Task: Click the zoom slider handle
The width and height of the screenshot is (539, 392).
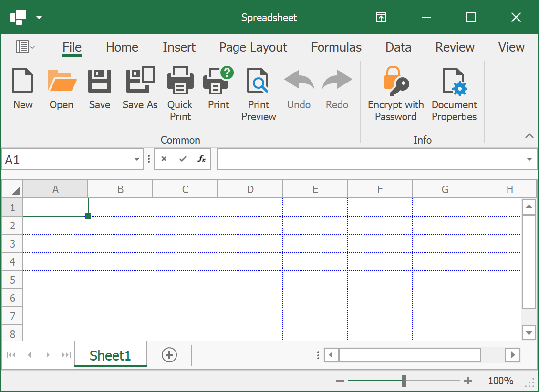Action: [x=404, y=381]
